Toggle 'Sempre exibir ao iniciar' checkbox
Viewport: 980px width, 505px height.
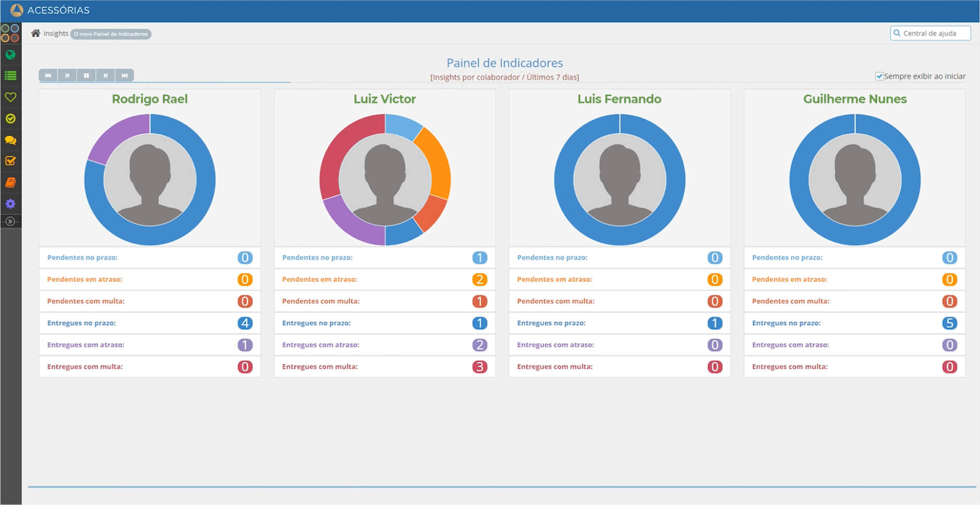[880, 76]
